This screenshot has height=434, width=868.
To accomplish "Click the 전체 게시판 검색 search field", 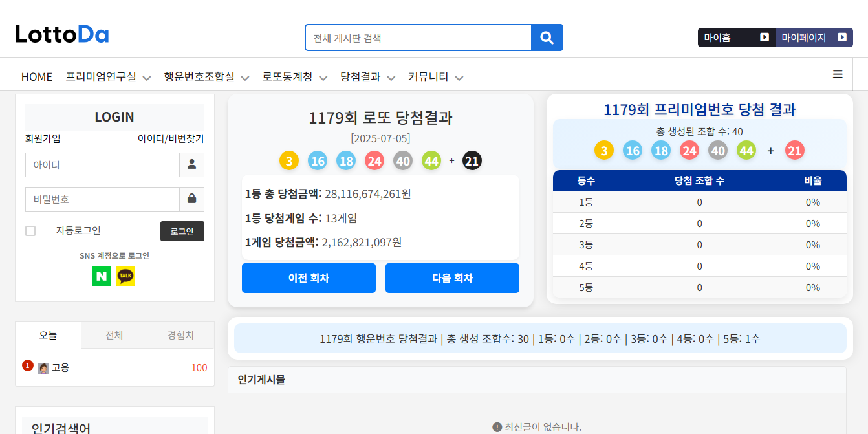I will (x=418, y=38).
